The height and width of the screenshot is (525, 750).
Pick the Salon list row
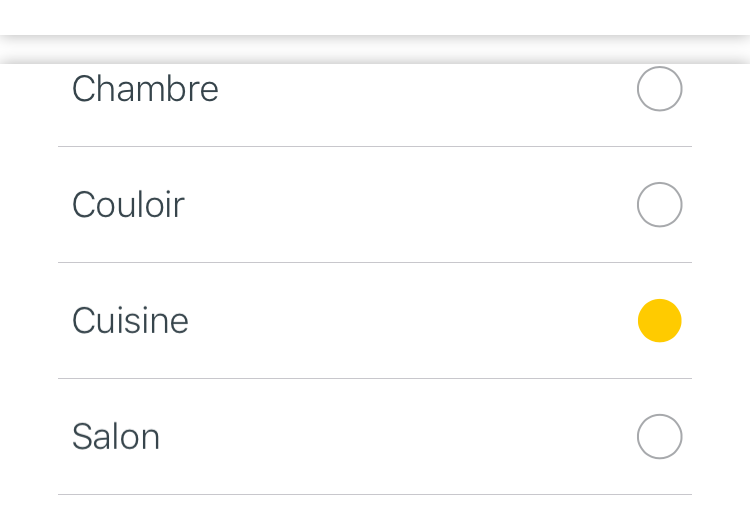[375, 437]
